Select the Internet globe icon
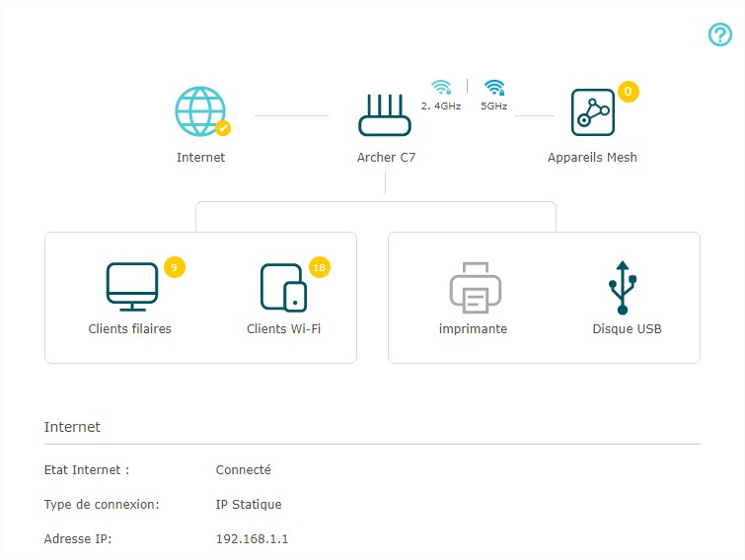This screenshot has height=560, width=745. point(201,111)
